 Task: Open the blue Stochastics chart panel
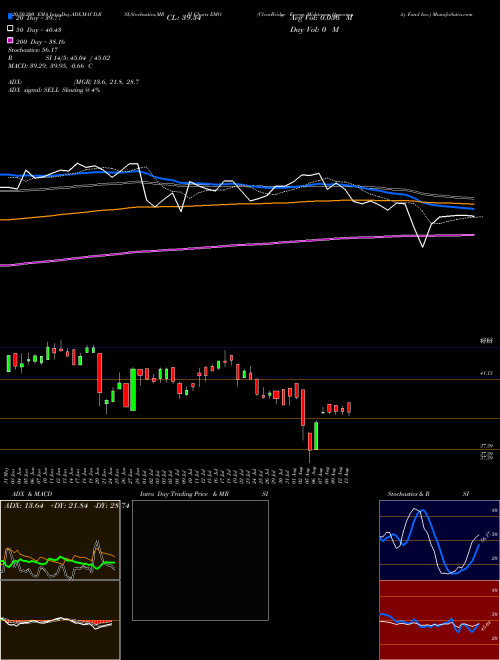coord(439,540)
